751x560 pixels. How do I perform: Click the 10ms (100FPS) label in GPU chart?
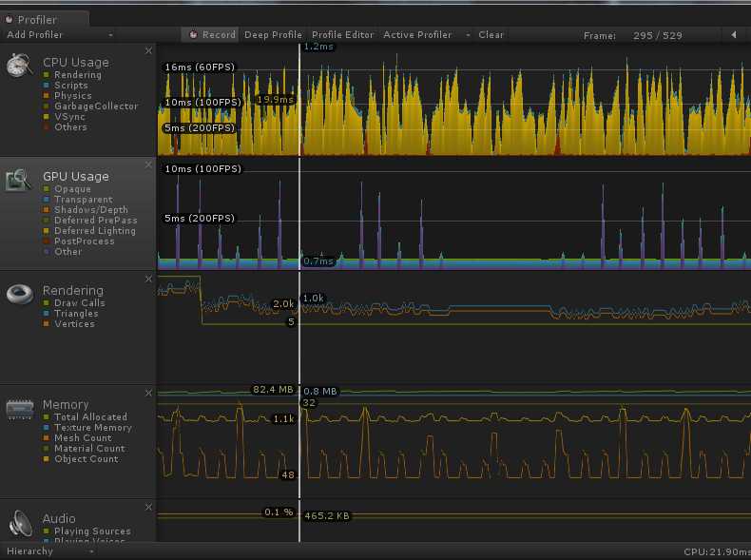click(x=203, y=168)
